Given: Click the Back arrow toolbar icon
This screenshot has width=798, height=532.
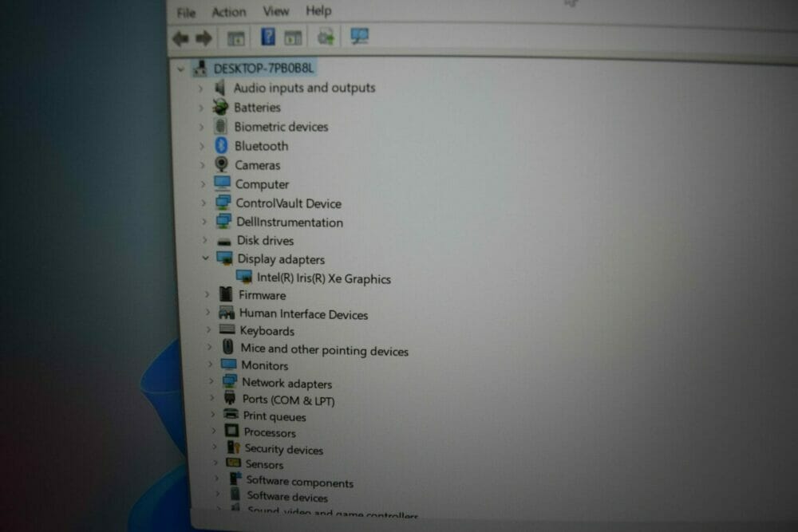Looking at the screenshot, I should [180, 38].
